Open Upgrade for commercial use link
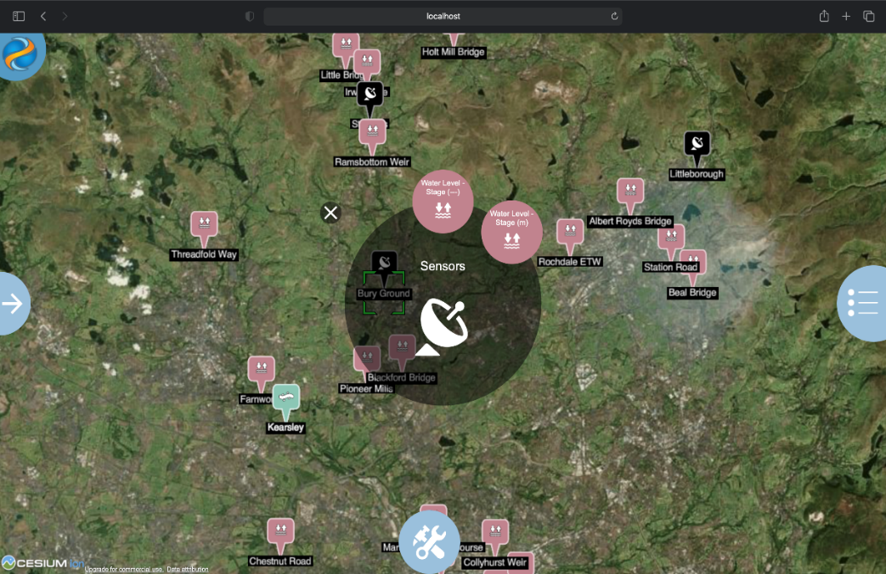This screenshot has width=886, height=574. [124, 569]
